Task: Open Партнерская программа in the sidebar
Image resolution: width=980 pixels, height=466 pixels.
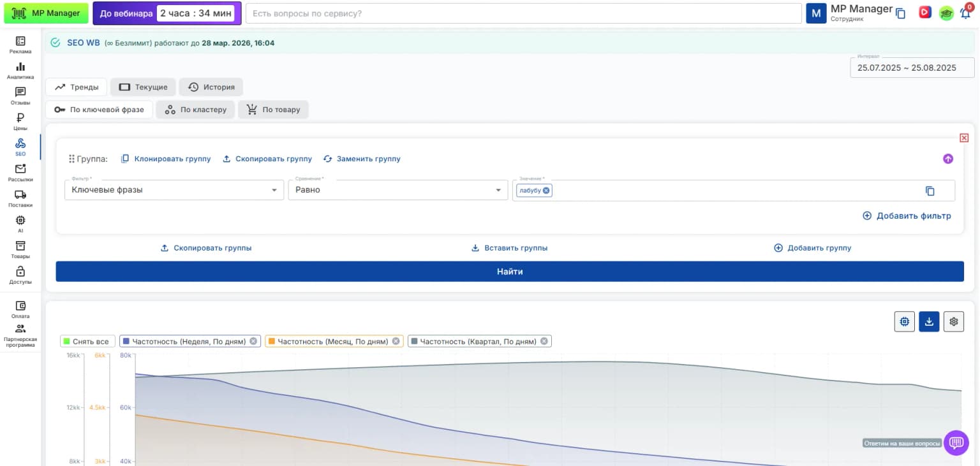Action: pos(20,335)
